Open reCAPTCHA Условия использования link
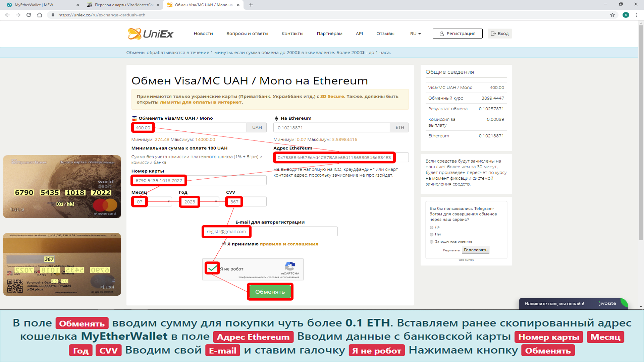The image size is (644, 362). [284, 277]
